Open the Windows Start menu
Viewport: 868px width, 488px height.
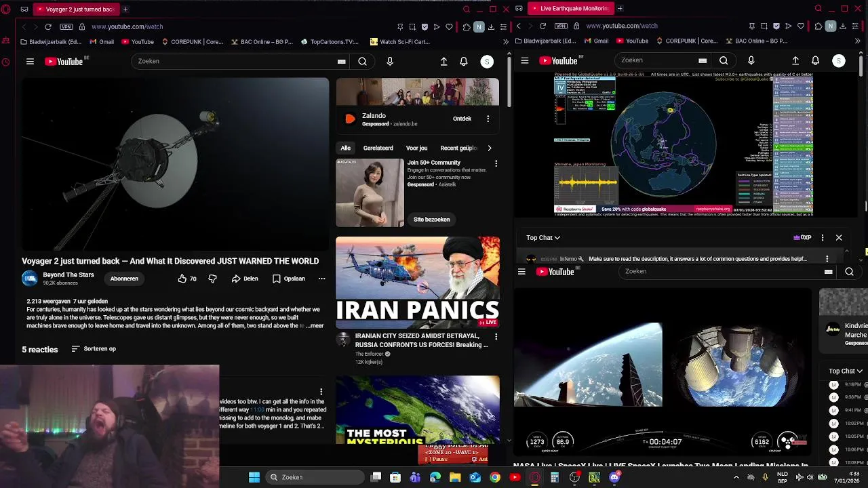point(254,477)
